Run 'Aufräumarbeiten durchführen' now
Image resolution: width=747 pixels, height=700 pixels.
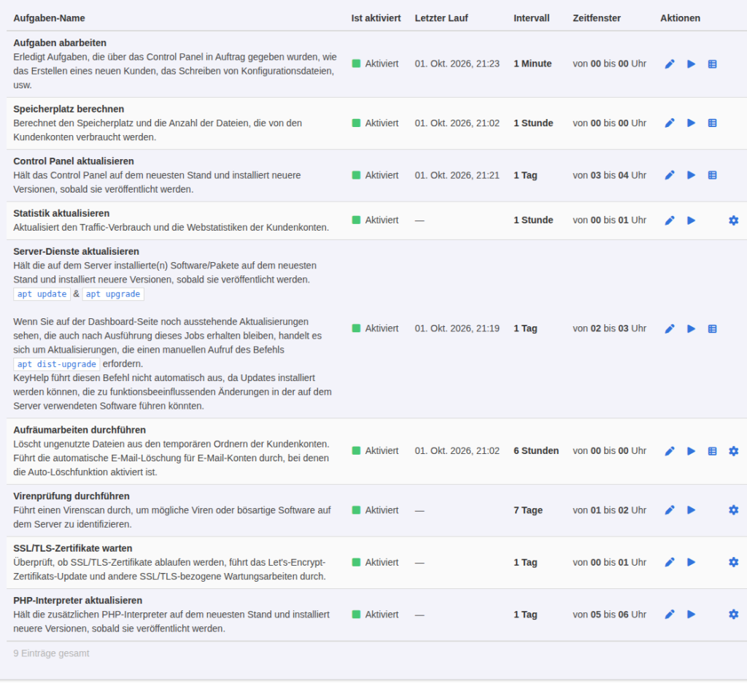(x=691, y=451)
